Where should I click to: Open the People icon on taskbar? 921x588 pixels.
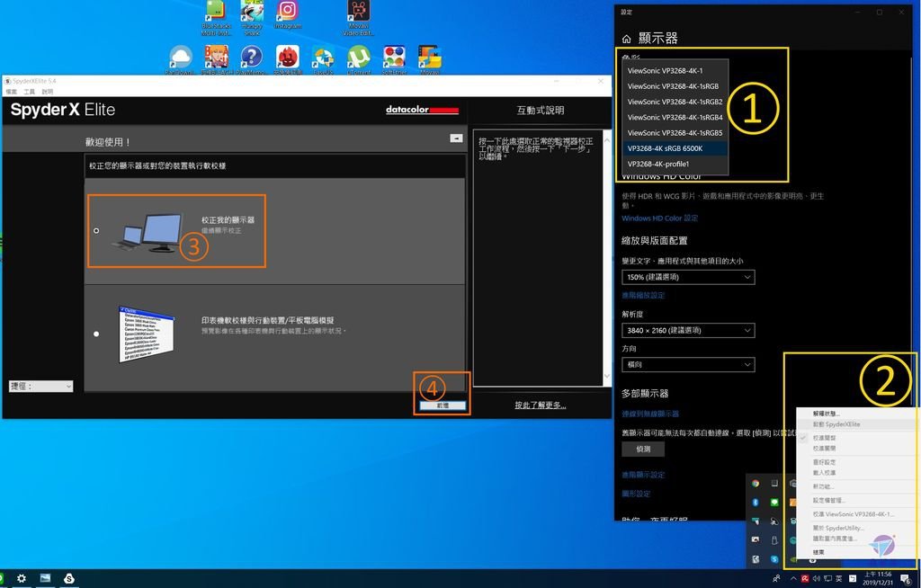coord(776,579)
